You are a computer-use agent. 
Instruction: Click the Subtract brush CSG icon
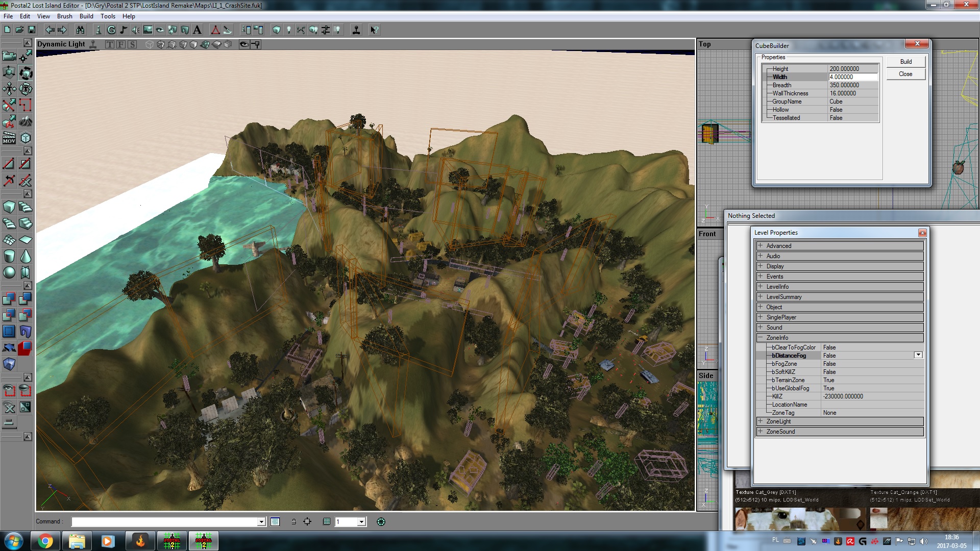(26, 298)
